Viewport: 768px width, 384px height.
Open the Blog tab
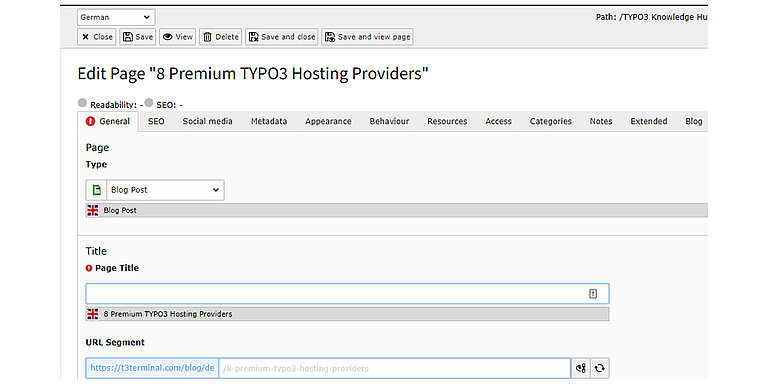(694, 121)
